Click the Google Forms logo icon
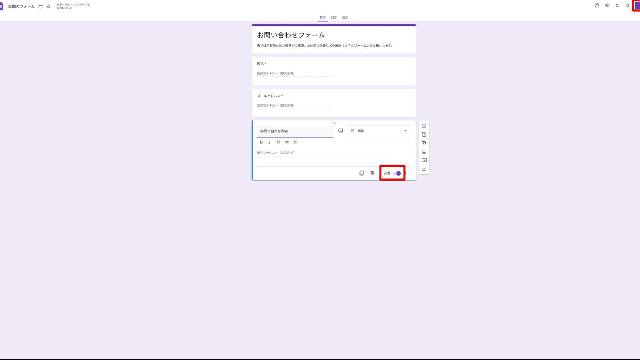The width and height of the screenshot is (640, 360). coord(1,6)
